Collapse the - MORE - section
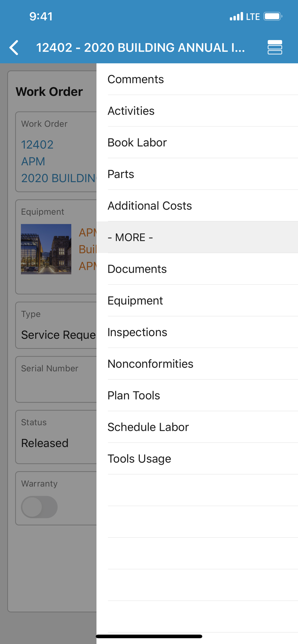This screenshot has height=644, width=298. (x=197, y=237)
